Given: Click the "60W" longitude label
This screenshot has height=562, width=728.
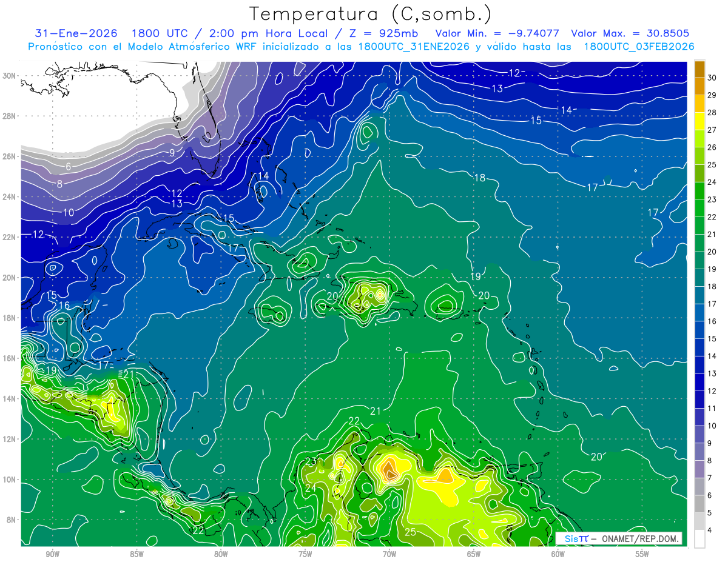Looking at the screenshot, I should (558, 554).
